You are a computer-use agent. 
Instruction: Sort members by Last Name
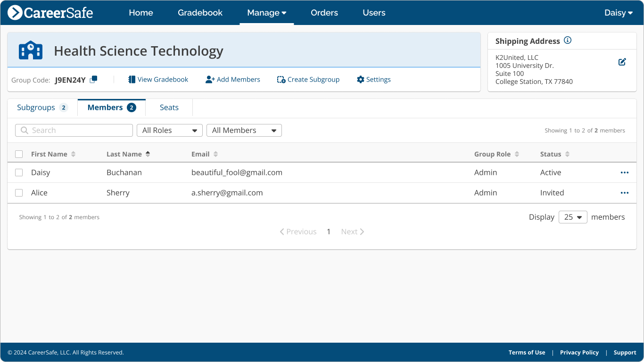147,154
